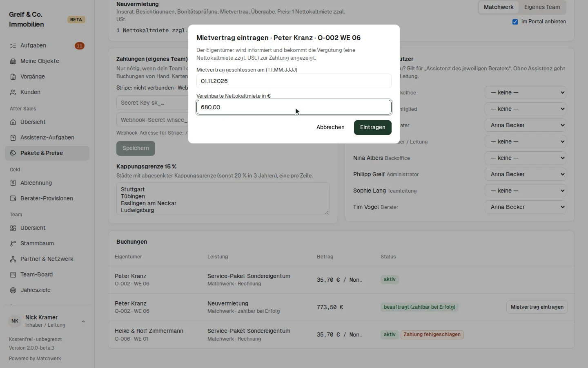This screenshot has width=588, height=368.
Task: Switch to the Matchwerk tab
Action: click(499, 7)
